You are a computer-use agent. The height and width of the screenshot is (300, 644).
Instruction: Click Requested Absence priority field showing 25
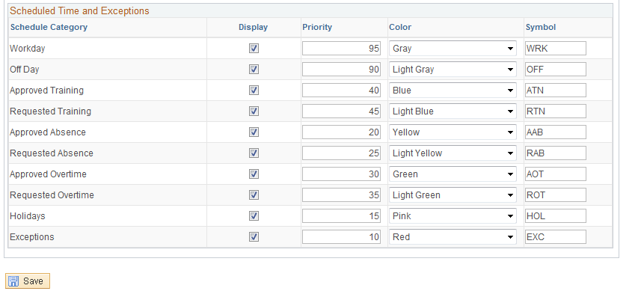341,153
